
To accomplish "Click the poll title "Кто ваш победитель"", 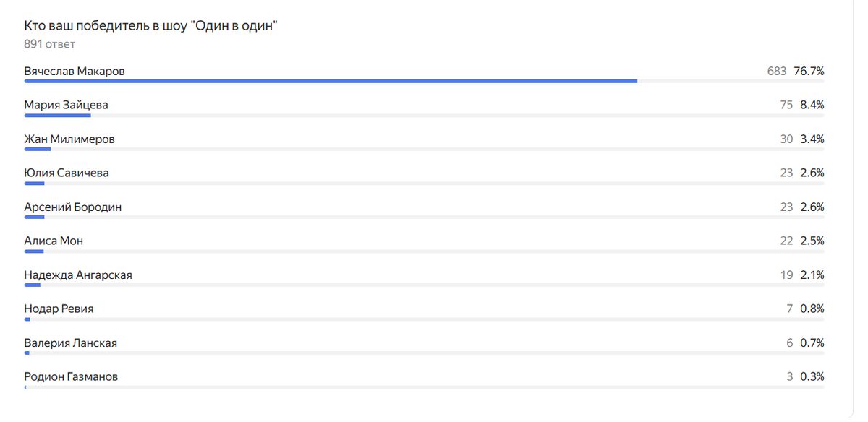I will [x=151, y=26].
